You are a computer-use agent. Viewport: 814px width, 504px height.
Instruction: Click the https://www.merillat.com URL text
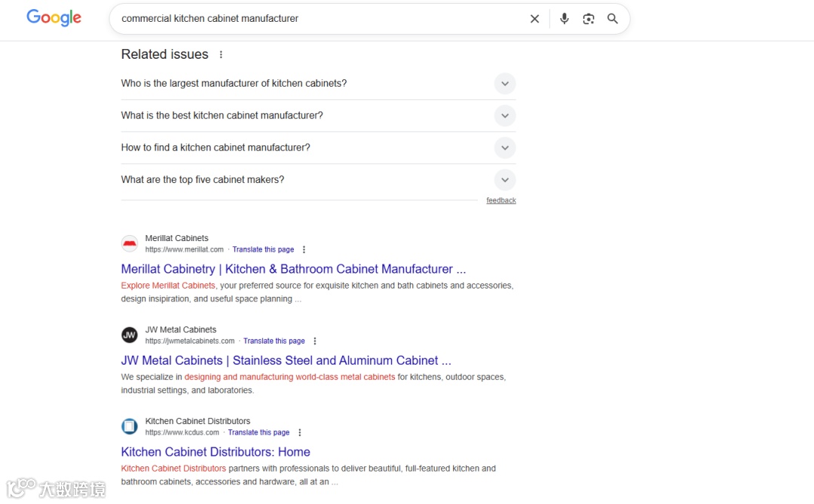(185, 249)
